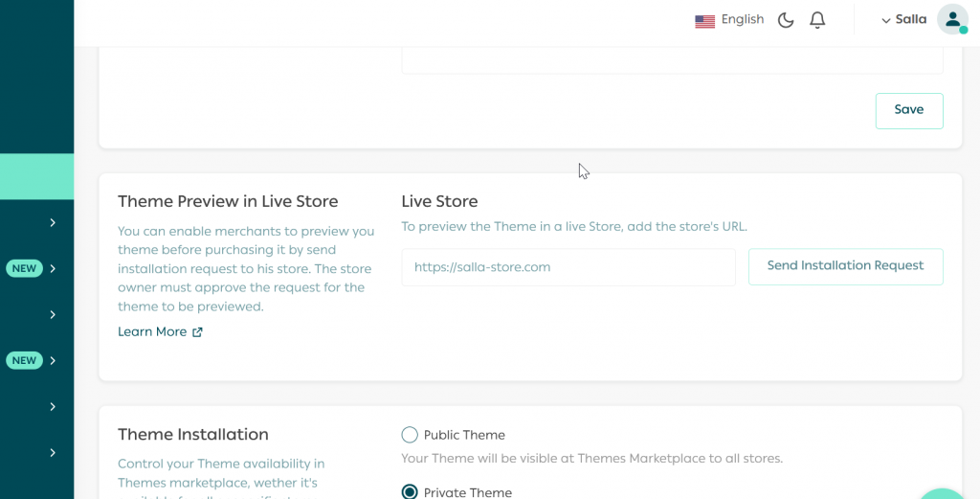
Task: Select the Private Theme radio option
Action: click(x=410, y=492)
